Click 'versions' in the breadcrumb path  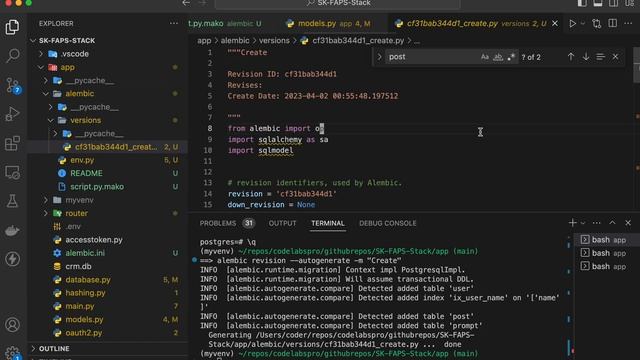point(274,40)
